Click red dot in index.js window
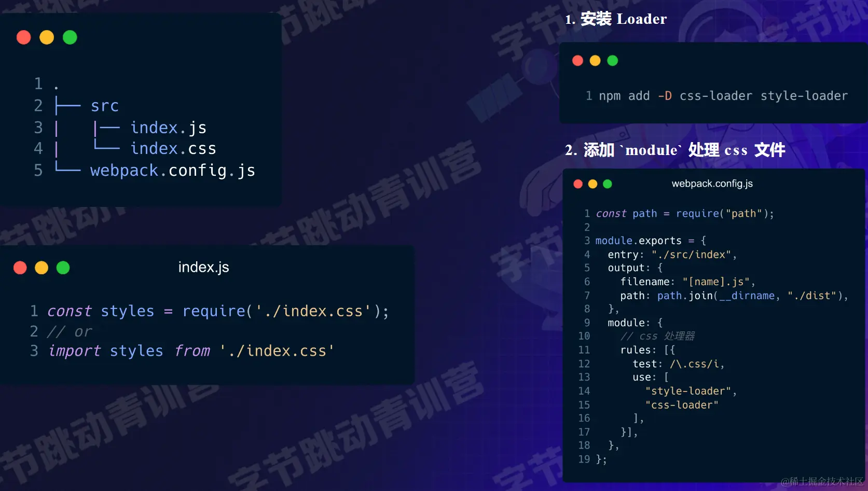The height and width of the screenshot is (491, 868). coord(20,268)
